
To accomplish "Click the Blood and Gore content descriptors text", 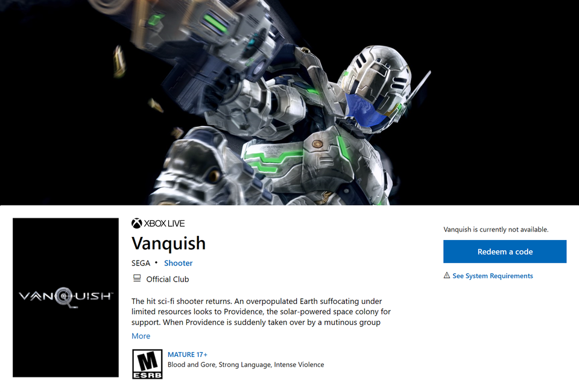I will point(246,365).
